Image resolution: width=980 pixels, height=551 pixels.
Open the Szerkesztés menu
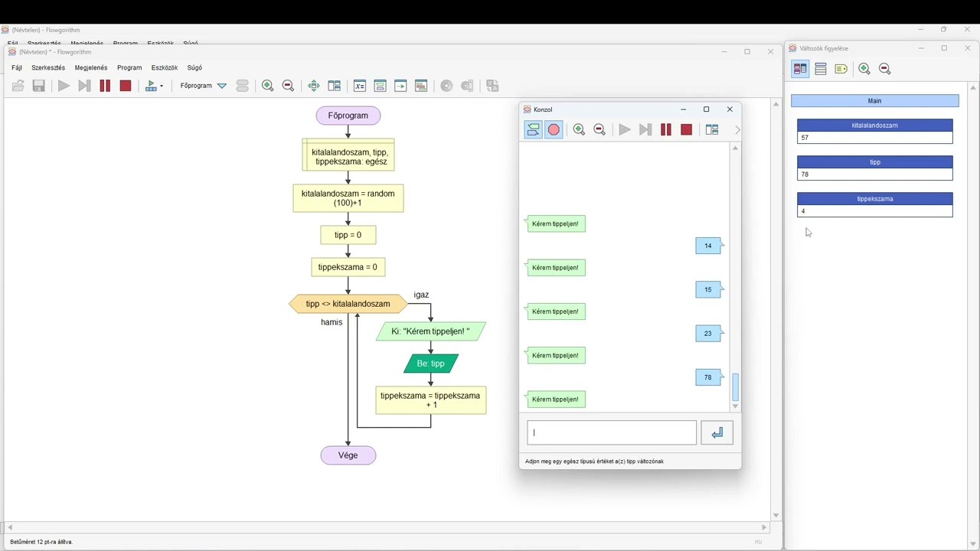[48, 67]
